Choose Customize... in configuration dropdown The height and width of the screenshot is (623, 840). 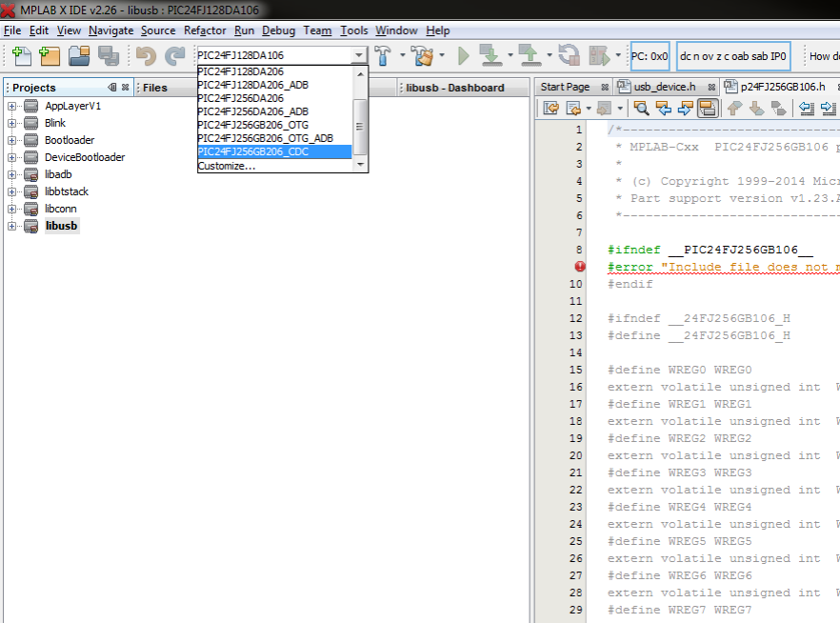coord(227,166)
